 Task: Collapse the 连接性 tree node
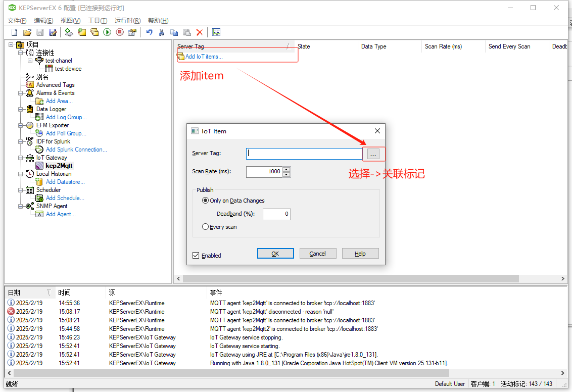click(20, 53)
